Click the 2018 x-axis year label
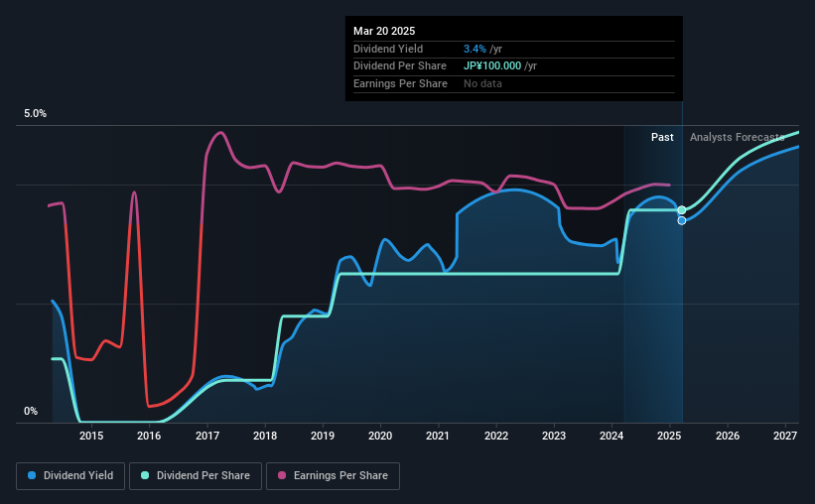The height and width of the screenshot is (504, 815). click(x=265, y=436)
